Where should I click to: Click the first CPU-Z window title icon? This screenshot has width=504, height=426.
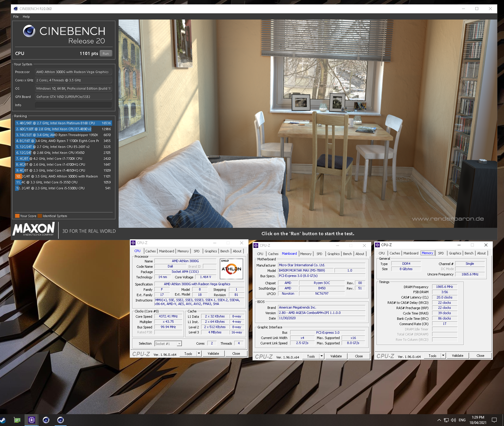(x=133, y=243)
